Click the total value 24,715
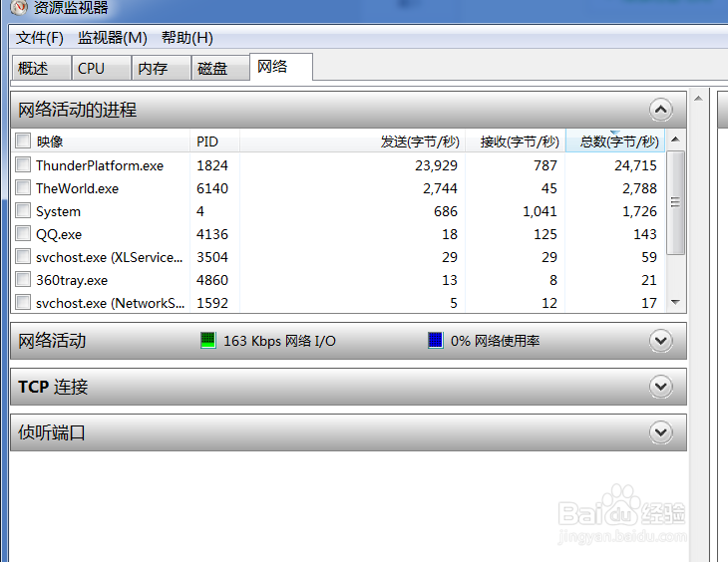 (x=635, y=165)
